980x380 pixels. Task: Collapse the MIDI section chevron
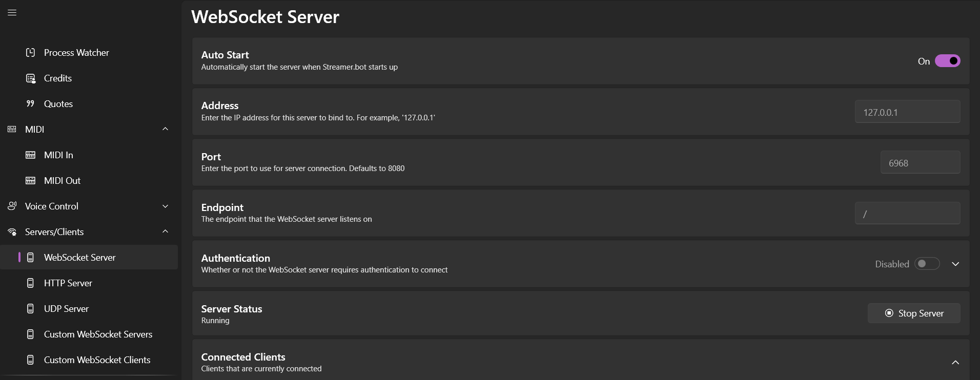pyautogui.click(x=165, y=129)
